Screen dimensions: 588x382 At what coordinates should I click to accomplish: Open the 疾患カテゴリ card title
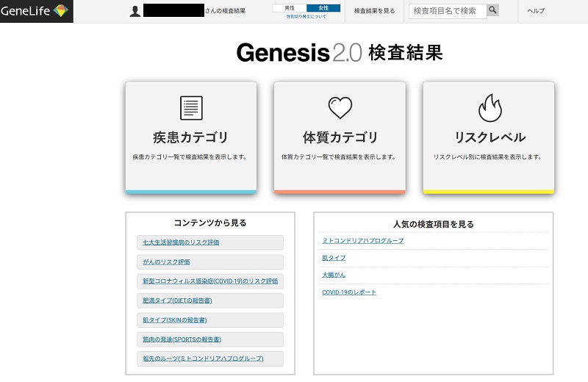click(x=190, y=137)
